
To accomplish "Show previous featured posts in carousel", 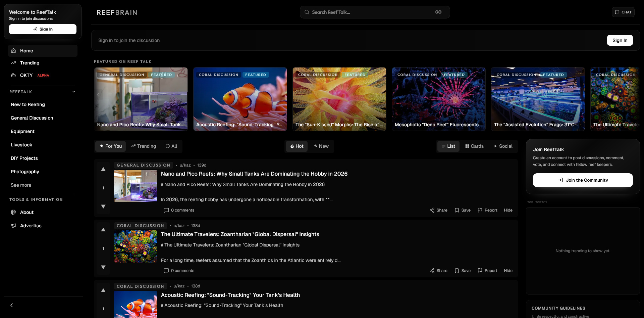I will pos(98,95).
